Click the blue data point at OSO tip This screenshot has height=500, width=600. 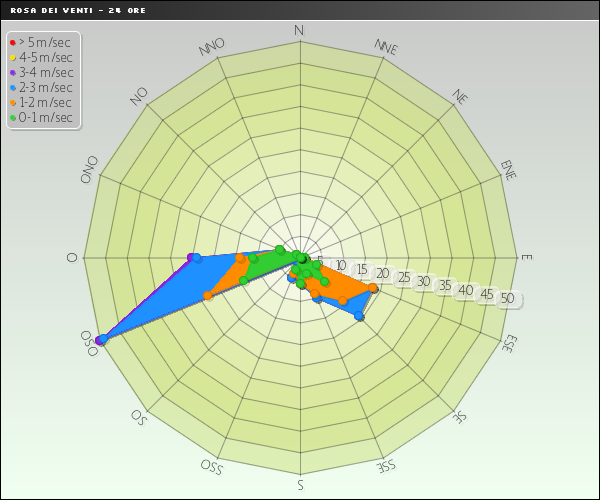[101, 340]
